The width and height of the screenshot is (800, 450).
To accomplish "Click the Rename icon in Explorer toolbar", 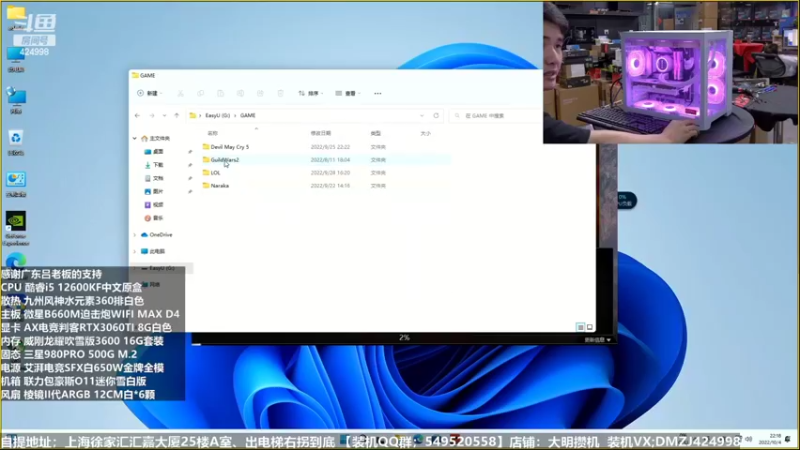I will coord(240,93).
